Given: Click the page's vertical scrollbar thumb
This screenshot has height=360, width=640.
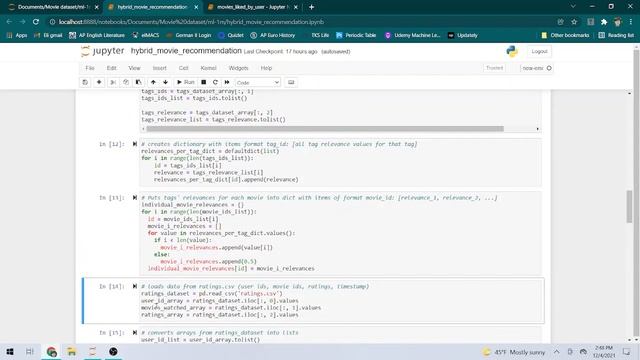Looking at the screenshot, I should click(629, 207).
